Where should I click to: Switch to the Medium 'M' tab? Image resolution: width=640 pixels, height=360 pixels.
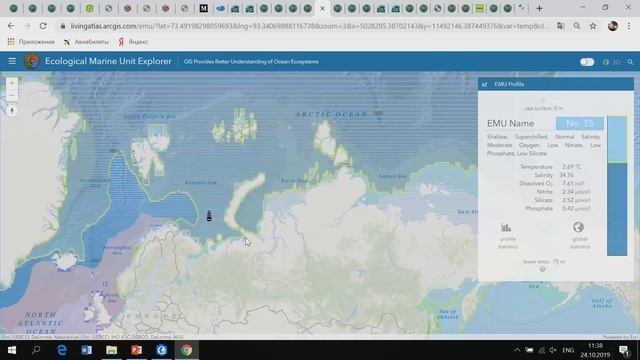click(x=203, y=8)
